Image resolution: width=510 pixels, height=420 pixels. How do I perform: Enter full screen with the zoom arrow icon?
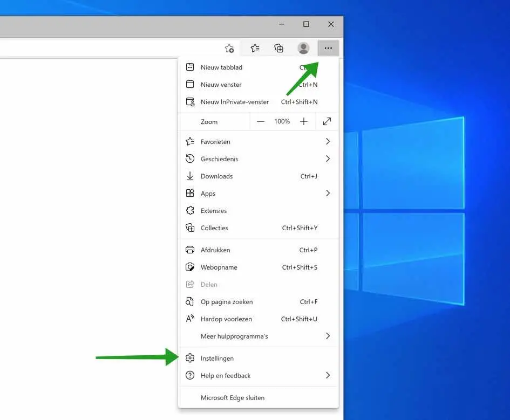click(x=327, y=121)
